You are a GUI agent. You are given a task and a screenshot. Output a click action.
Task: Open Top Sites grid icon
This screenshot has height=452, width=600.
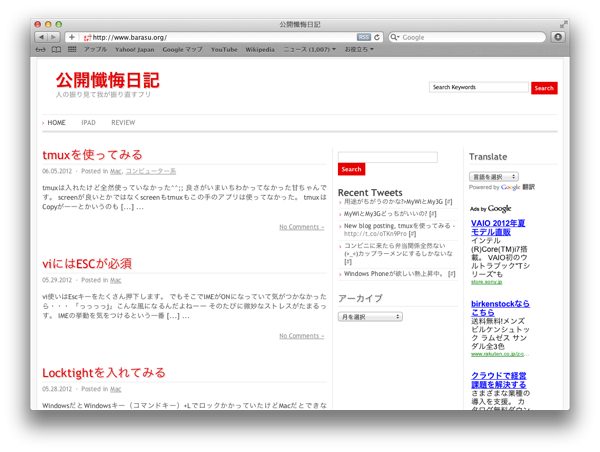72,49
